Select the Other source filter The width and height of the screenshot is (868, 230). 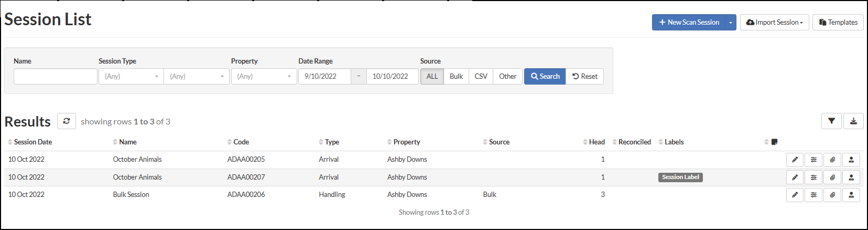pyautogui.click(x=507, y=76)
